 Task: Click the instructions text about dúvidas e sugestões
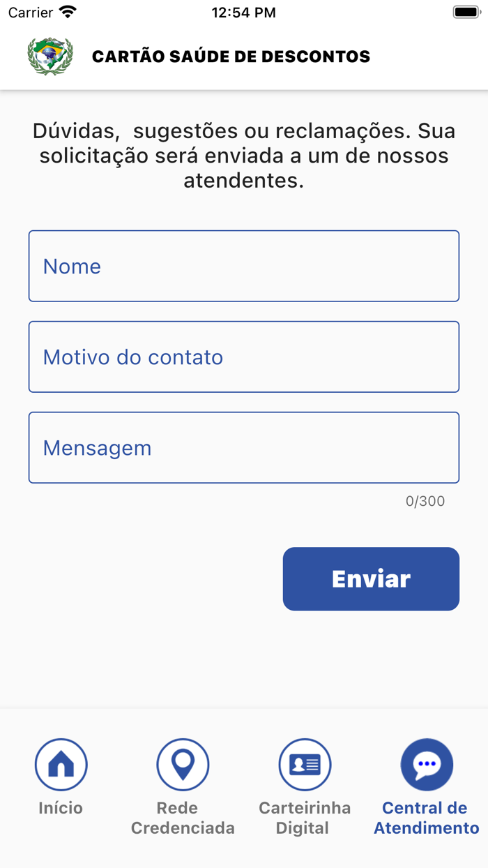coord(244,155)
